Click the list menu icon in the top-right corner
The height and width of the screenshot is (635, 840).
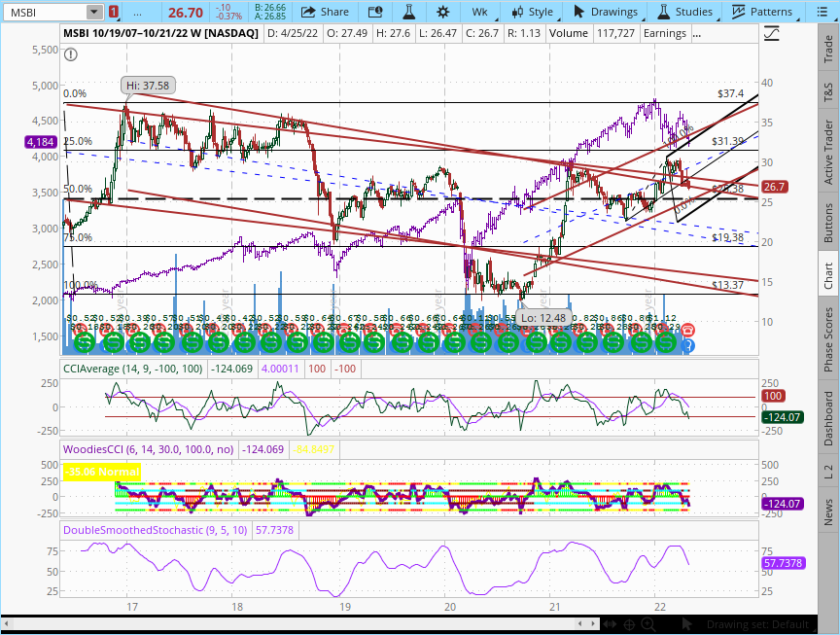coord(822,12)
